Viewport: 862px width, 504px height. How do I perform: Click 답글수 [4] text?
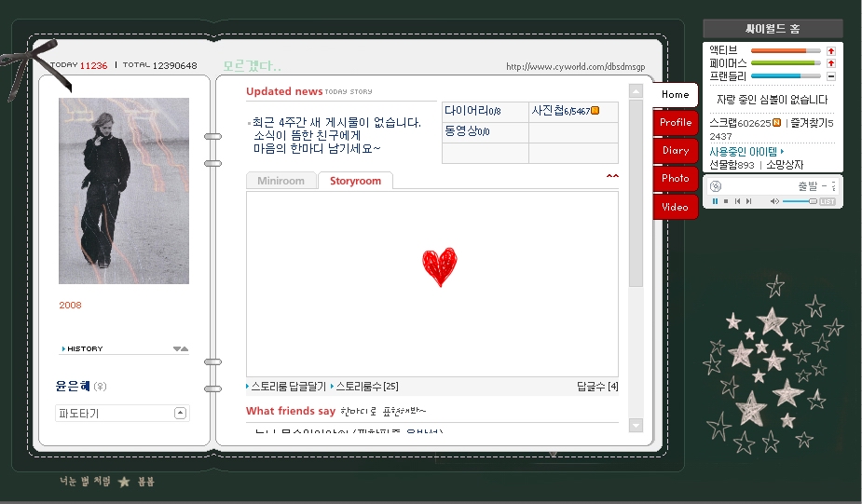pyautogui.click(x=597, y=387)
